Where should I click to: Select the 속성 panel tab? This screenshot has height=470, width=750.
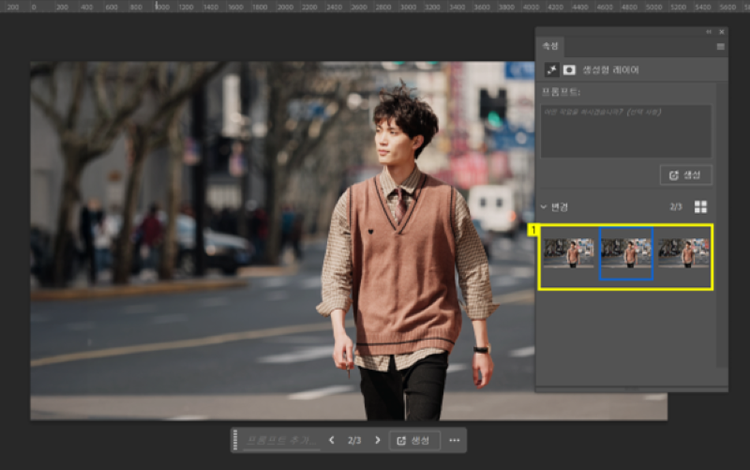550,46
